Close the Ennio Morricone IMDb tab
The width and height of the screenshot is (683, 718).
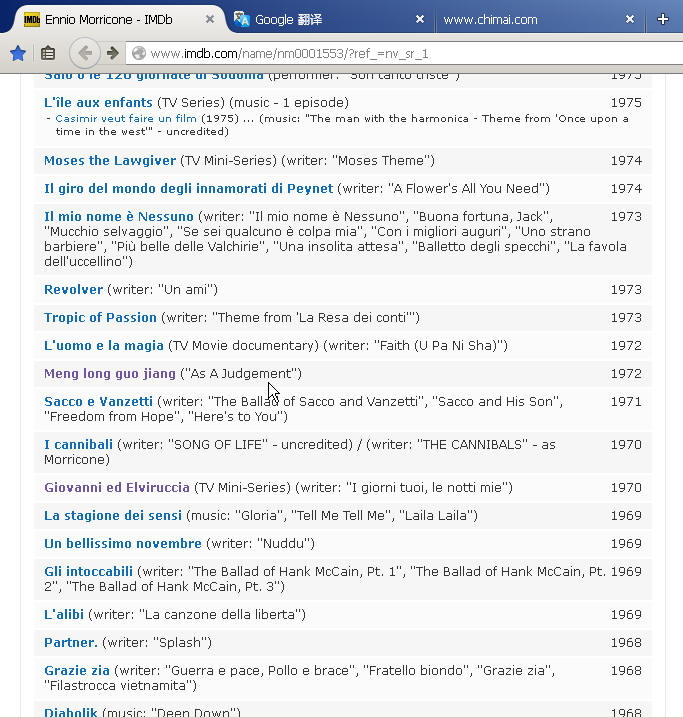click(x=210, y=19)
